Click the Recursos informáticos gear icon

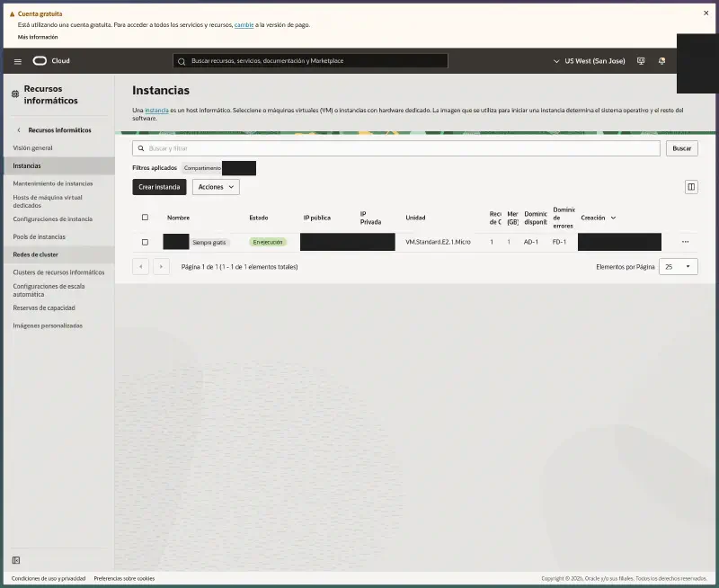tap(15, 94)
